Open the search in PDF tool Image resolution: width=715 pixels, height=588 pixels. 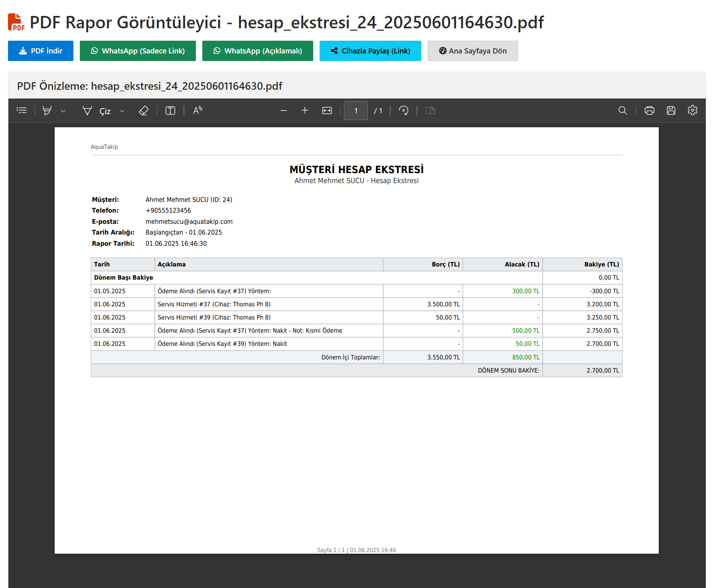[x=622, y=110]
